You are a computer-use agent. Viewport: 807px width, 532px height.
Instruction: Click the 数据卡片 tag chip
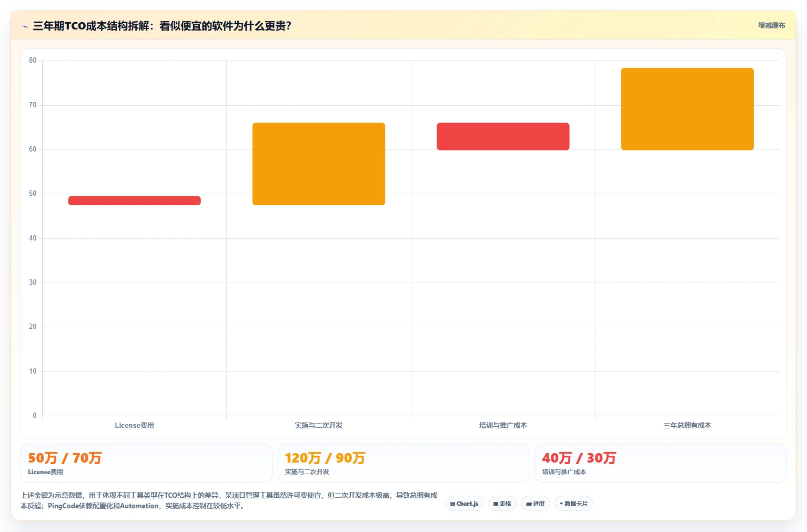click(x=573, y=504)
